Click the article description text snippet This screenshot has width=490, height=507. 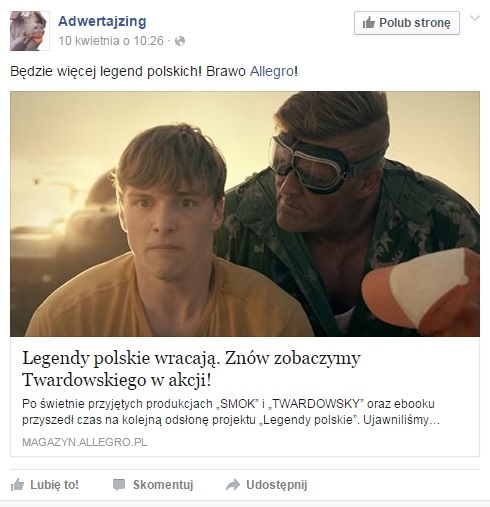click(x=231, y=412)
